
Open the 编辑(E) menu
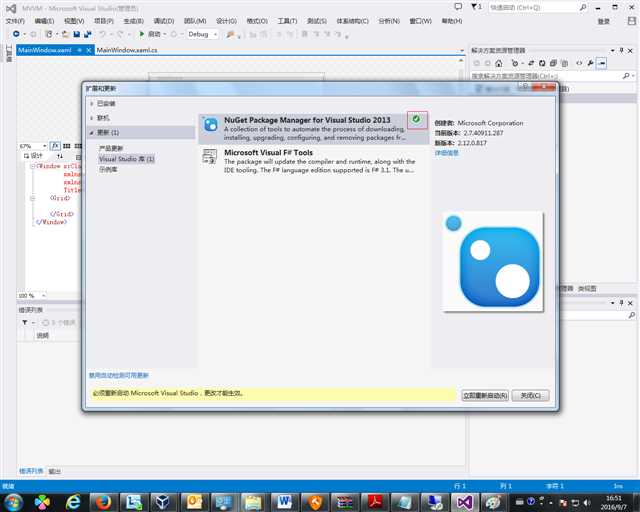(x=44, y=21)
